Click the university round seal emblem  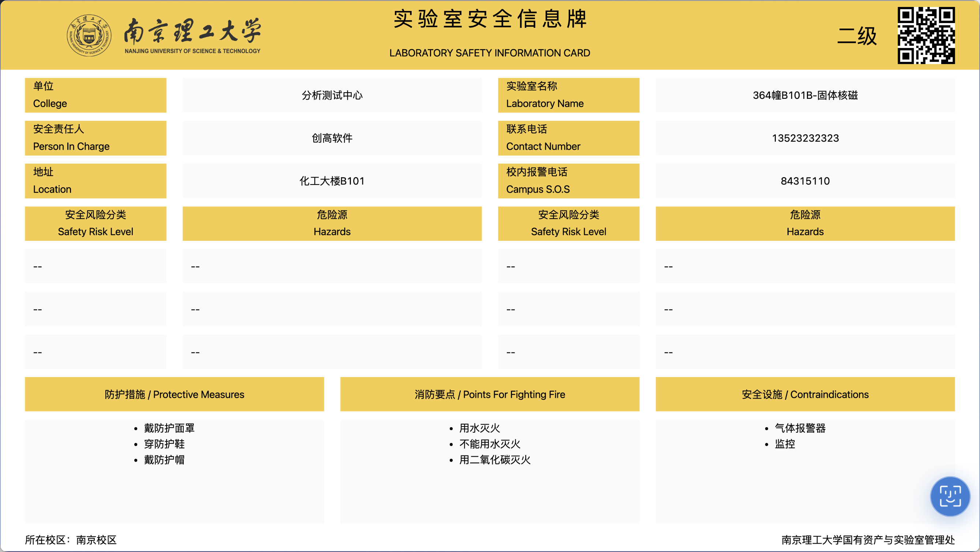89,36
